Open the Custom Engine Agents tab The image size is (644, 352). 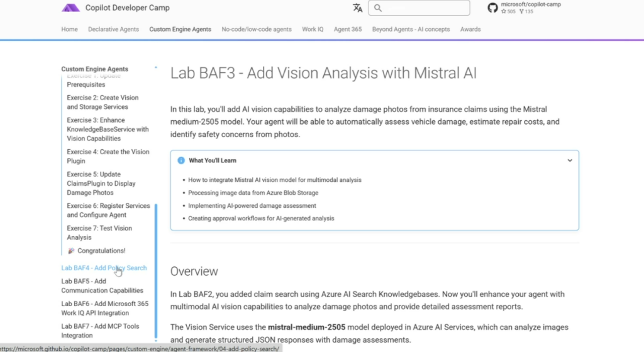(x=180, y=29)
